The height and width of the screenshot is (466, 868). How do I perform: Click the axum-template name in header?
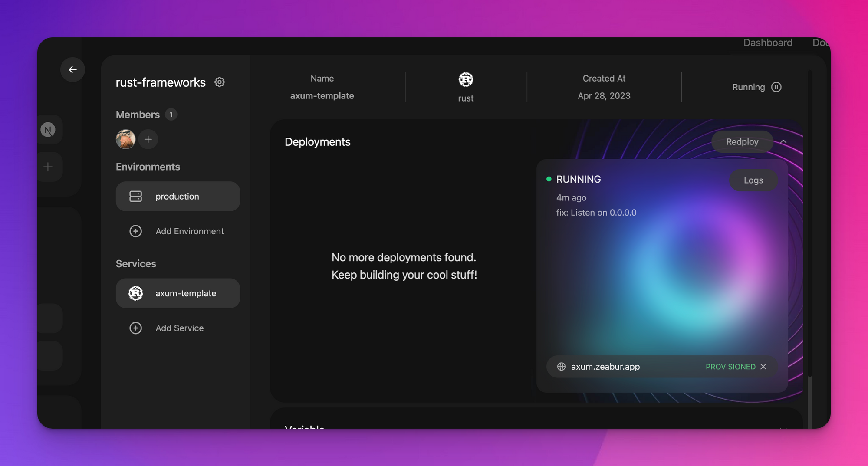pyautogui.click(x=322, y=96)
